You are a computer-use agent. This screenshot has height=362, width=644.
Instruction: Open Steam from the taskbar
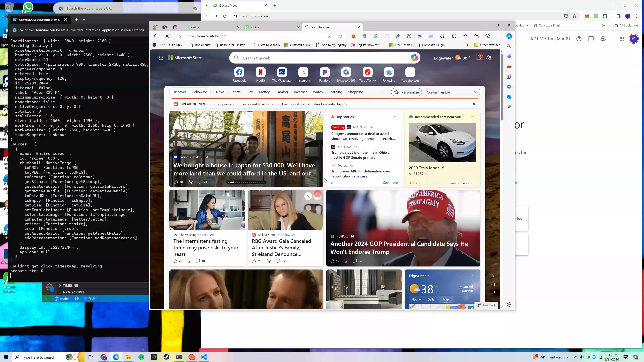(x=166, y=357)
